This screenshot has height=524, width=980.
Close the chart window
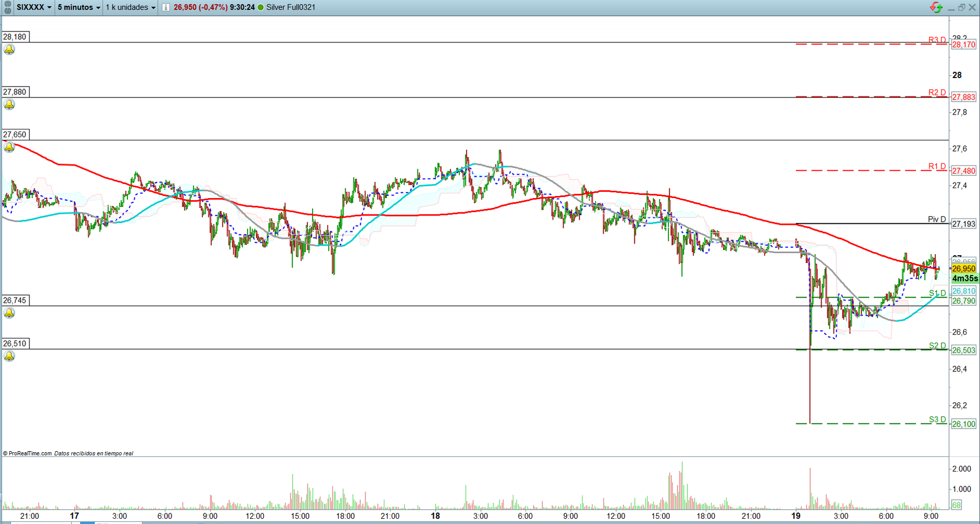(x=972, y=7)
